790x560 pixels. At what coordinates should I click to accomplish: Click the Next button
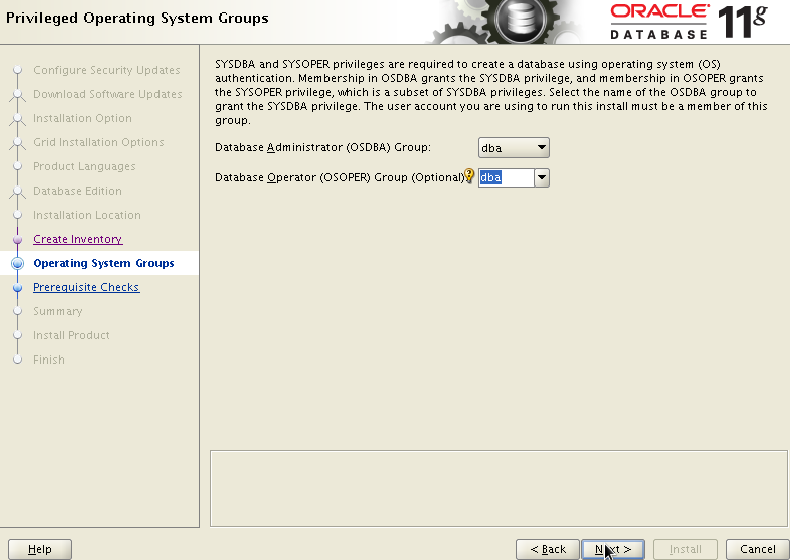tap(613, 549)
